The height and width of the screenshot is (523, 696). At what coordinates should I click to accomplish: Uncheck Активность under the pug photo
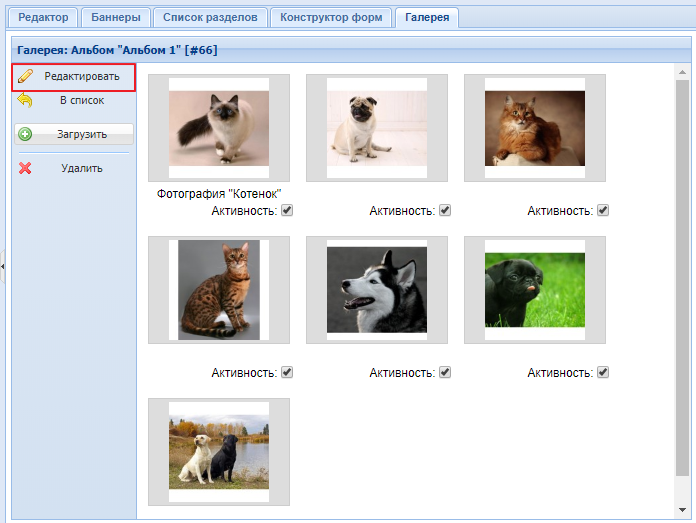(445, 211)
